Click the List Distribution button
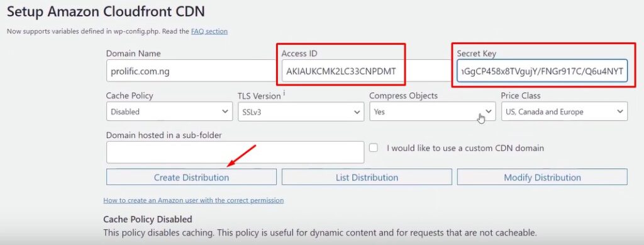This screenshot has width=644, height=245. click(367, 177)
